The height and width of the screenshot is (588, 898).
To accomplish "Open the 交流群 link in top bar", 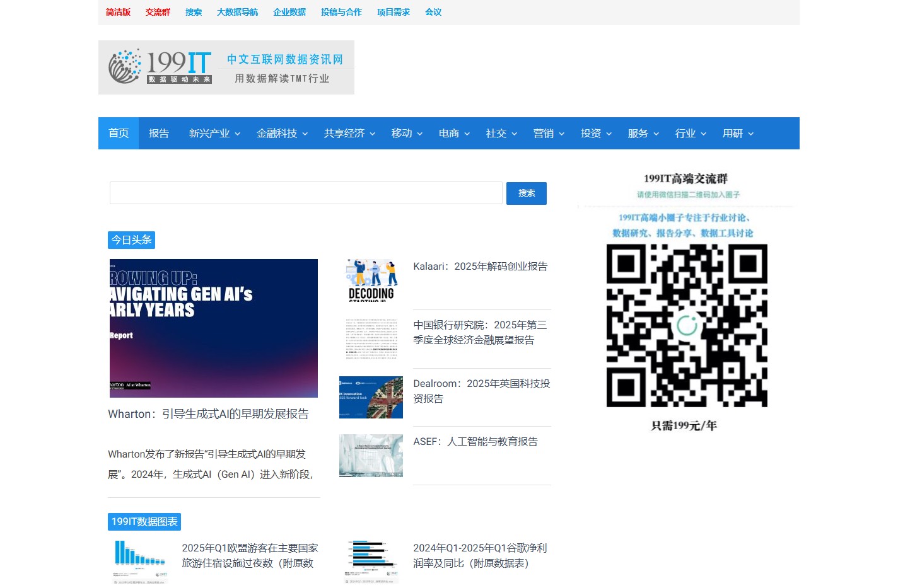I will click(158, 12).
